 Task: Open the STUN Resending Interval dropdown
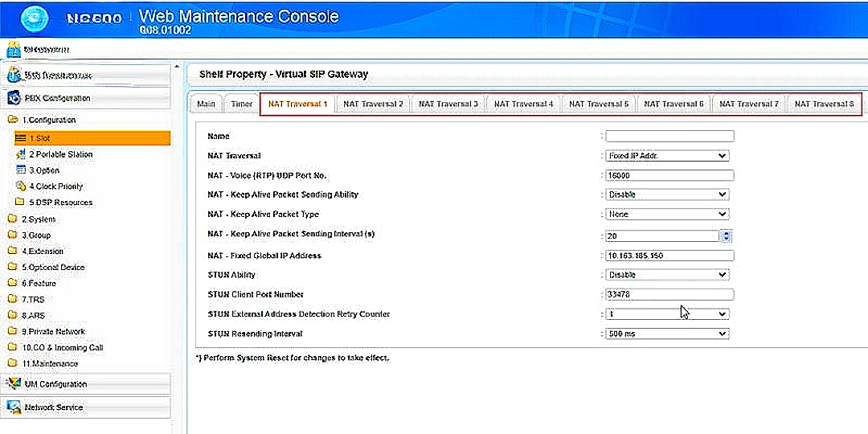point(666,334)
